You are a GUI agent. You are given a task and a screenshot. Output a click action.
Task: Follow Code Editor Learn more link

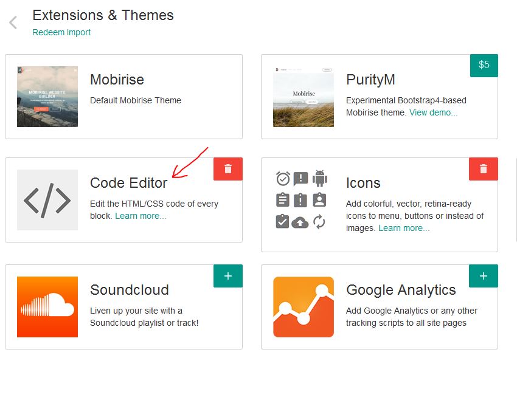(141, 216)
